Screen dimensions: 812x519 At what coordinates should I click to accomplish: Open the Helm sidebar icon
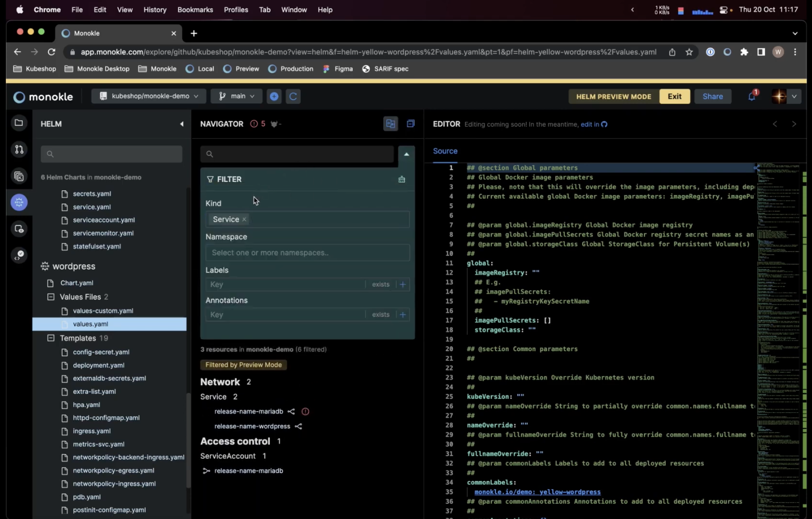click(19, 203)
